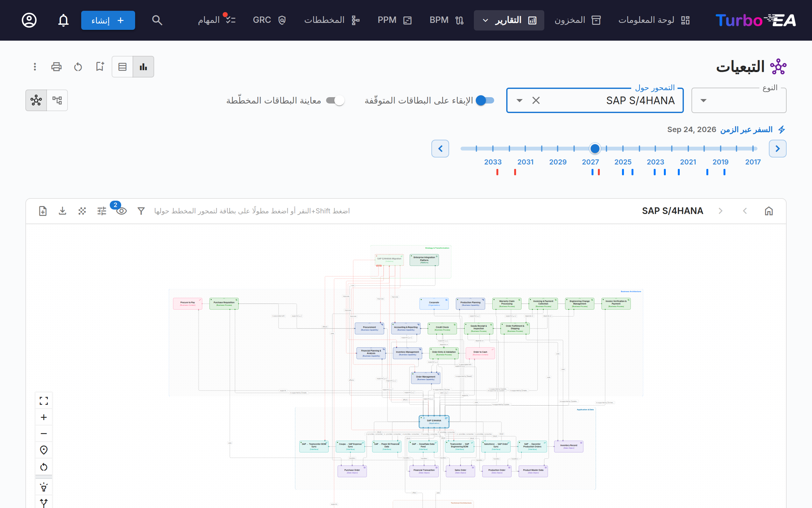This screenshot has height=508, width=812.
Task: Reset report via the refresh arrow near print
Action: click(x=78, y=67)
